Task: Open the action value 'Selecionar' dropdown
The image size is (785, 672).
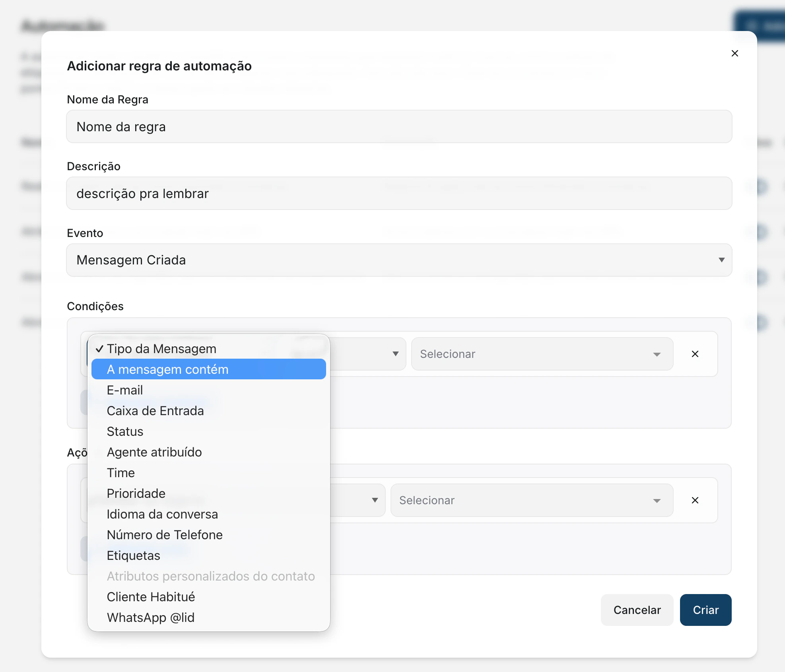Action: [532, 500]
